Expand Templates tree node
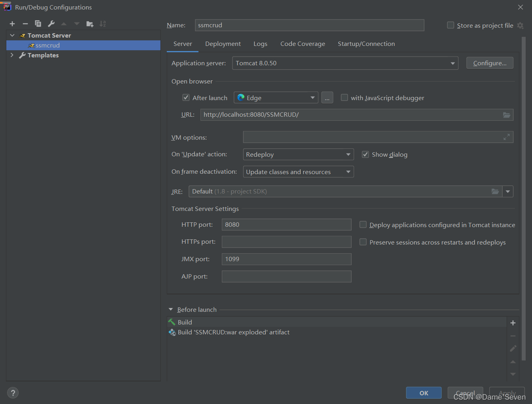Screen dimensions: 532x404 click(x=12, y=55)
